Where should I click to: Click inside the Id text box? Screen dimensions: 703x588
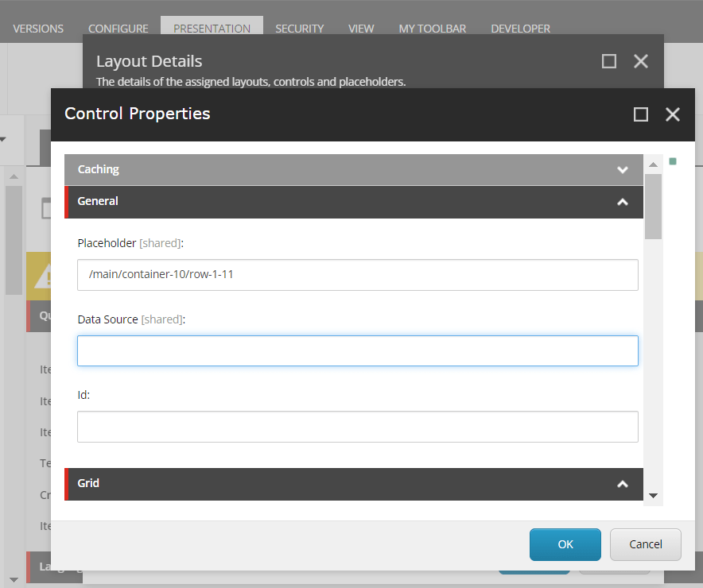pyautogui.click(x=357, y=426)
